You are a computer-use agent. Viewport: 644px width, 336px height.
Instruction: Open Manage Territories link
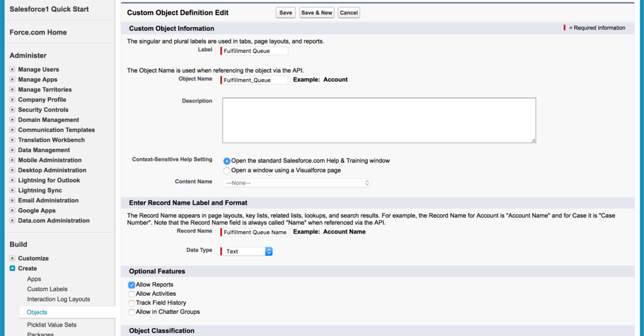click(x=45, y=89)
